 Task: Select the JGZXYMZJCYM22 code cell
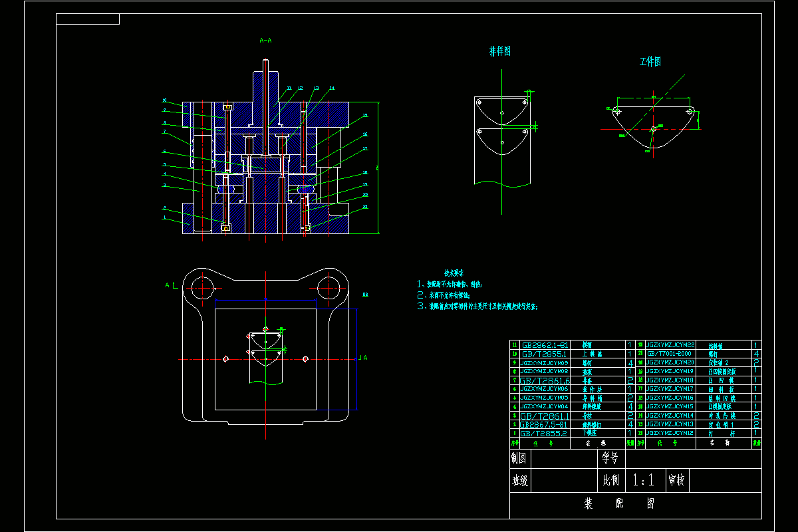tap(670, 345)
